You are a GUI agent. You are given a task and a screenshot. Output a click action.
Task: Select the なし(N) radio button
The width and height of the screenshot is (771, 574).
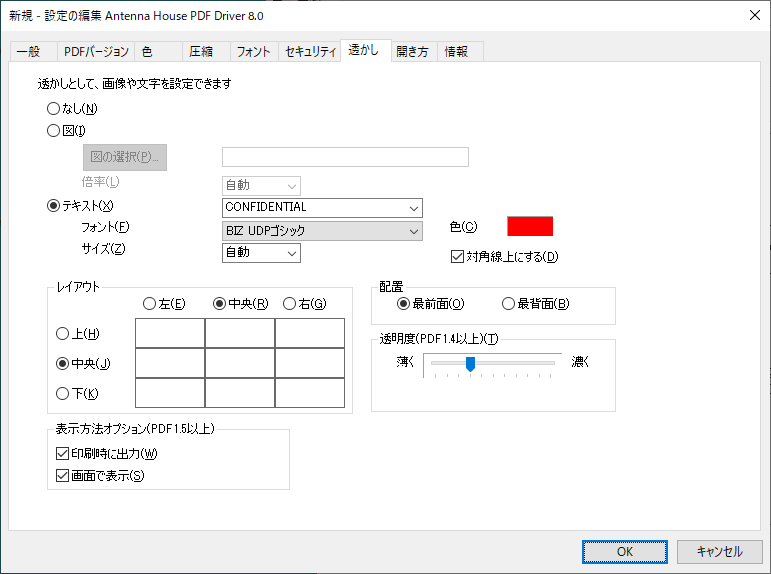coord(54,108)
